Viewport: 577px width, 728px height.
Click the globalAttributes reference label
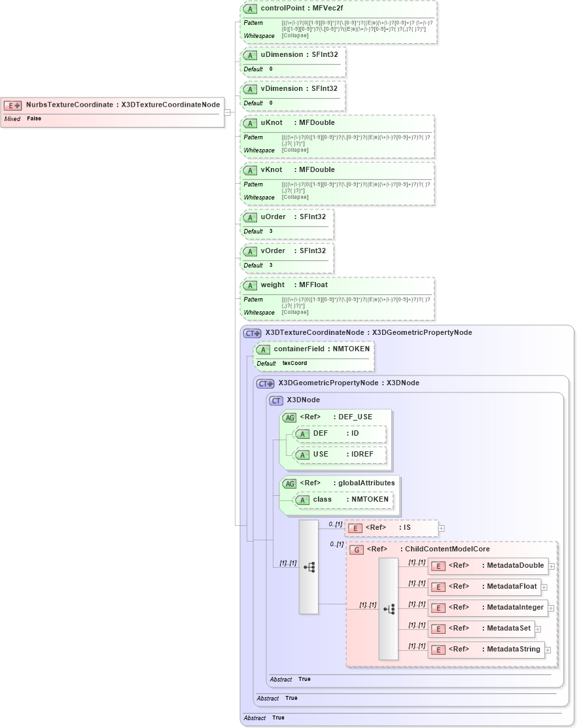pos(347,483)
